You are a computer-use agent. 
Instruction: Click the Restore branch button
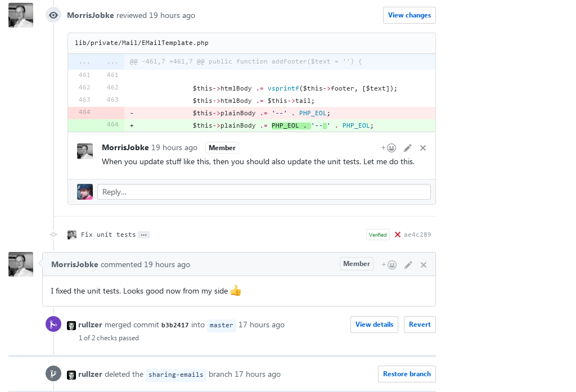[x=407, y=374]
